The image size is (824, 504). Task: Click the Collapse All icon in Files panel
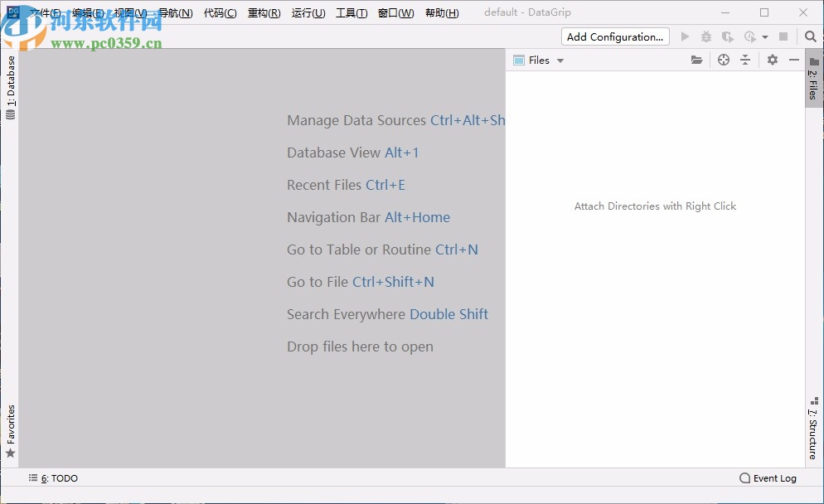[x=744, y=60]
